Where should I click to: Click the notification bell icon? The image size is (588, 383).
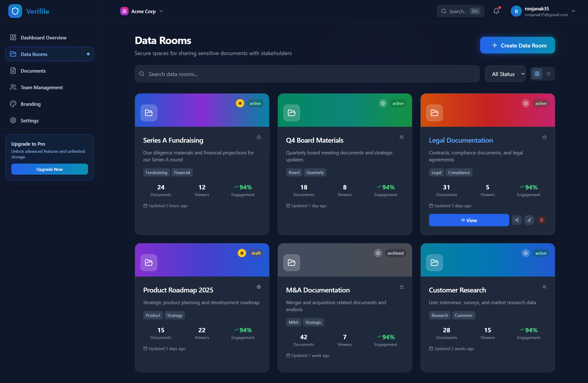pyautogui.click(x=496, y=11)
